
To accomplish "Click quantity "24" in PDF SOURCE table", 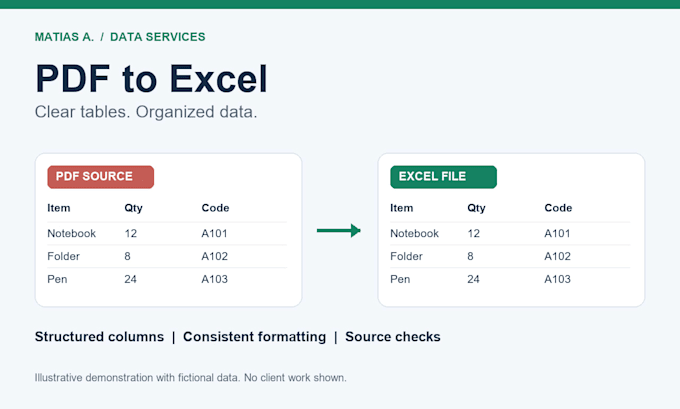I will 131,279.
